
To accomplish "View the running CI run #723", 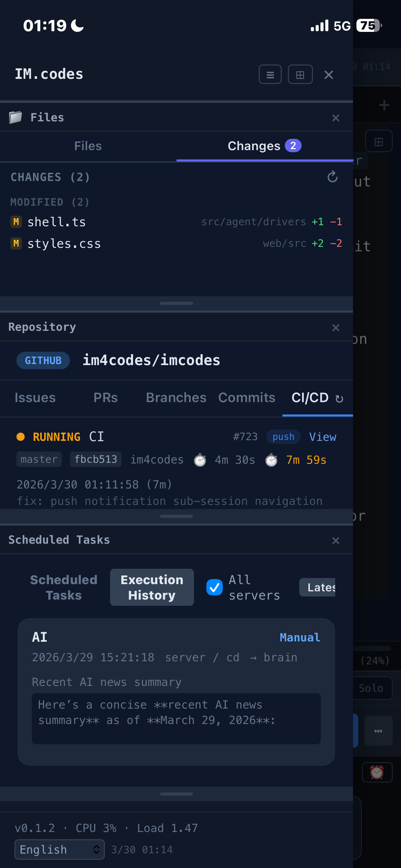I will (x=323, y=437).
